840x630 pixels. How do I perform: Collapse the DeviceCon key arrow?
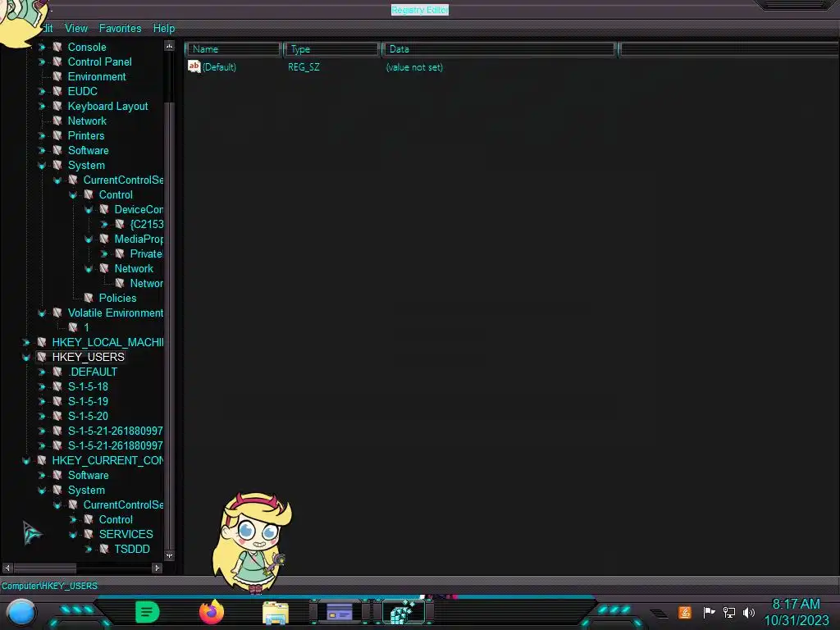click(x=89, y=209)
